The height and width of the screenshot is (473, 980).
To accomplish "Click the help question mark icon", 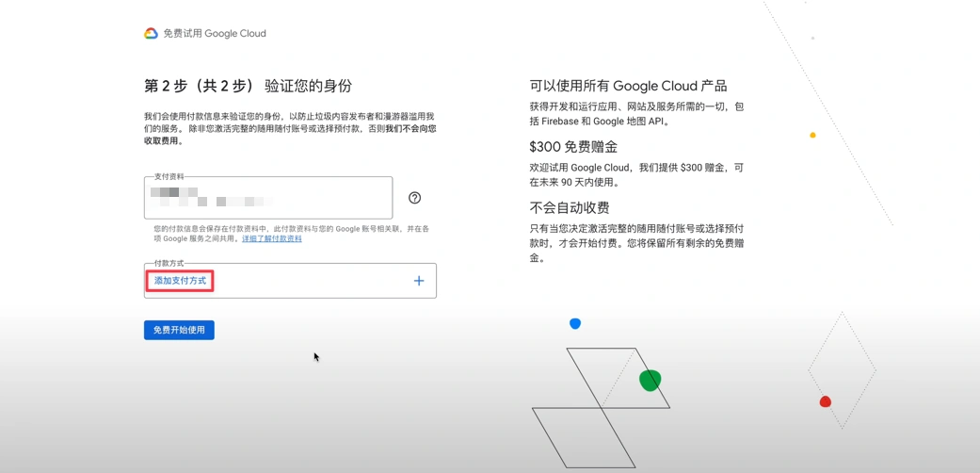I will [x=414, y=198].
